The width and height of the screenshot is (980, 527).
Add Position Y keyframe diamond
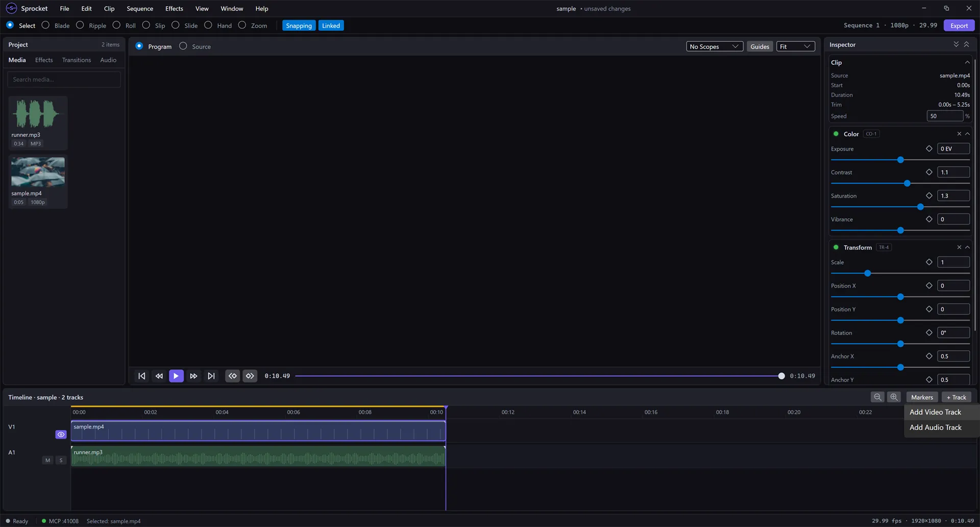(x=929, y=309)
